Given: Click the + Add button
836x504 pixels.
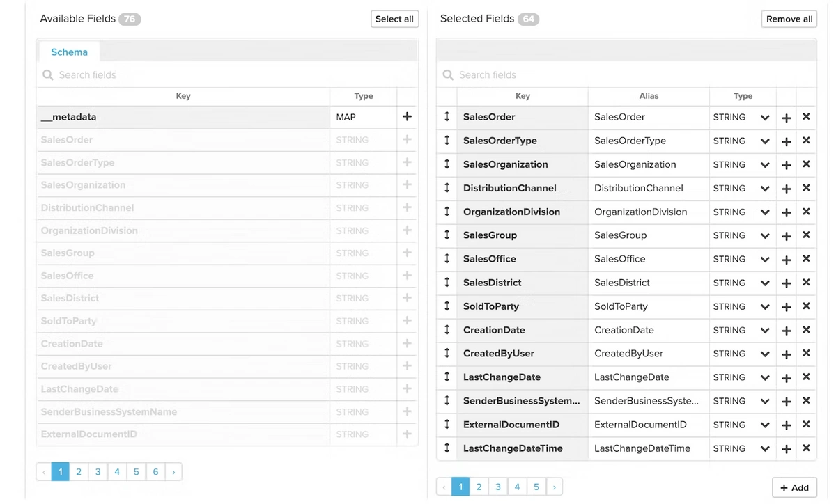Looking at the screenshot, I should 794,487.
